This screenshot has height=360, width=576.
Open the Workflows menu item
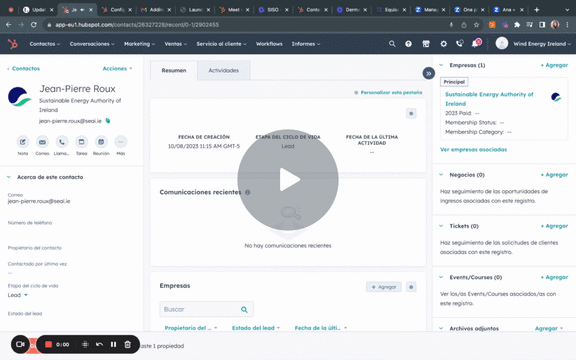point(269,44)
